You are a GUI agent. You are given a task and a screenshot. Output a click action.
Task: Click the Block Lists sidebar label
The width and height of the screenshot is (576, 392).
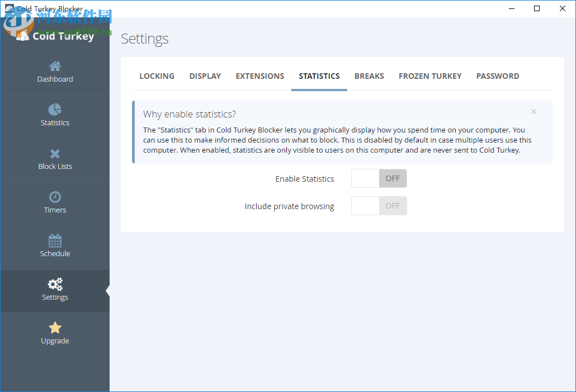click(x=55, y=167)
